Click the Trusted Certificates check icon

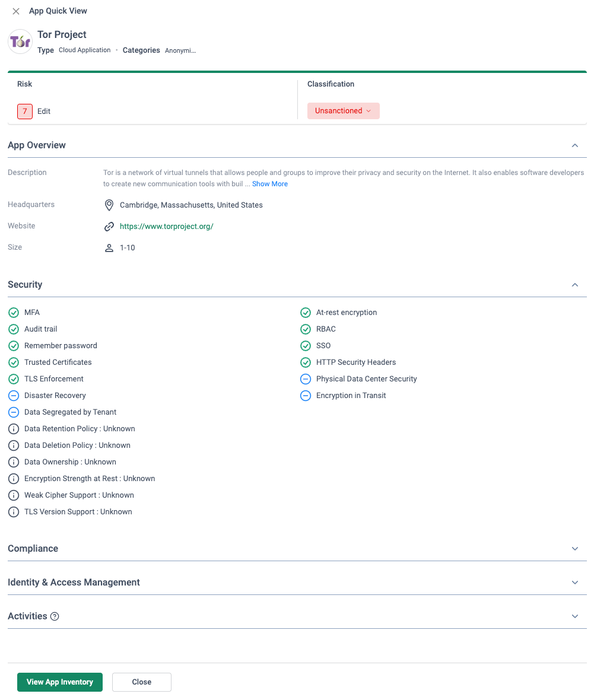coord(14,362)
